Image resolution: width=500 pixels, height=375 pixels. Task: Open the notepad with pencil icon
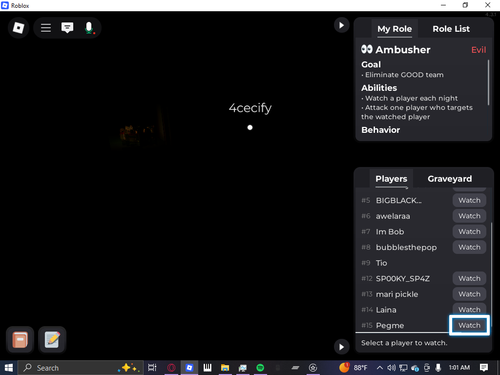coord(52,340)
